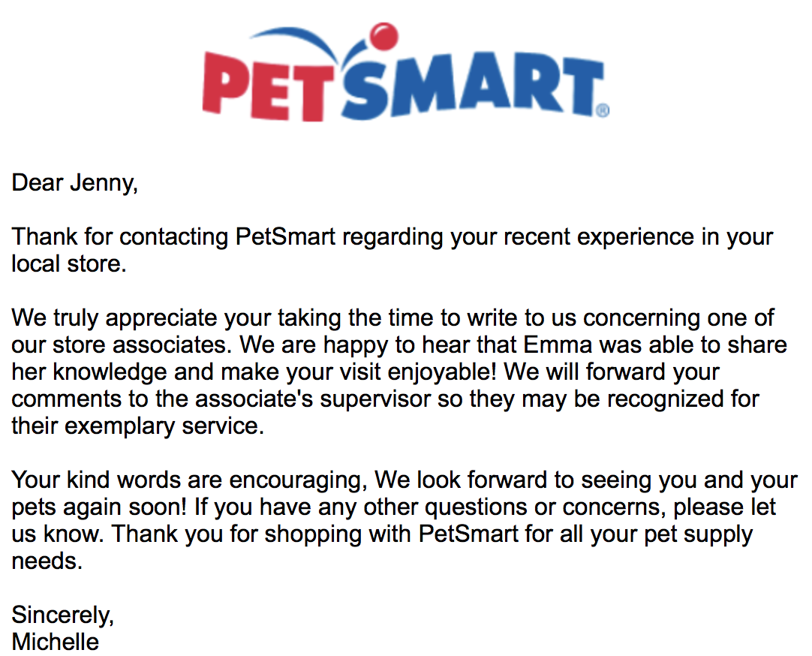Click the 'Sincerely,' closing line
This screenshot has width=812, height=656.
pos(62,615)
